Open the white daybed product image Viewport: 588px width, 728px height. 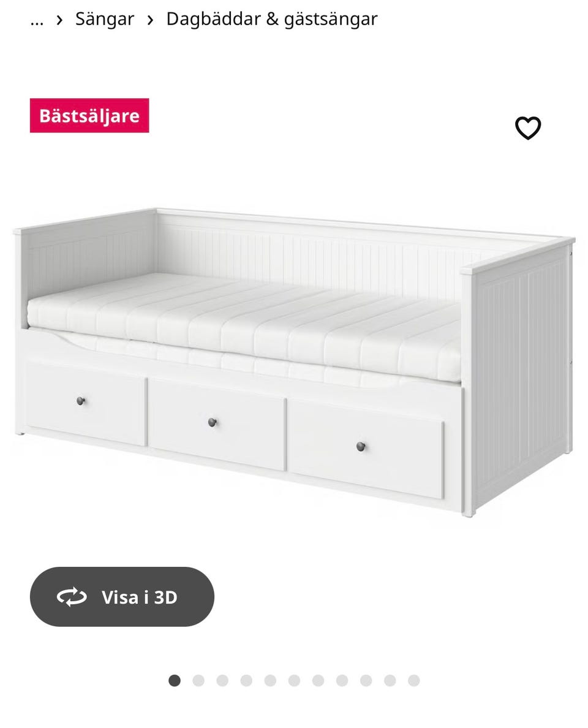click(294, 362)
